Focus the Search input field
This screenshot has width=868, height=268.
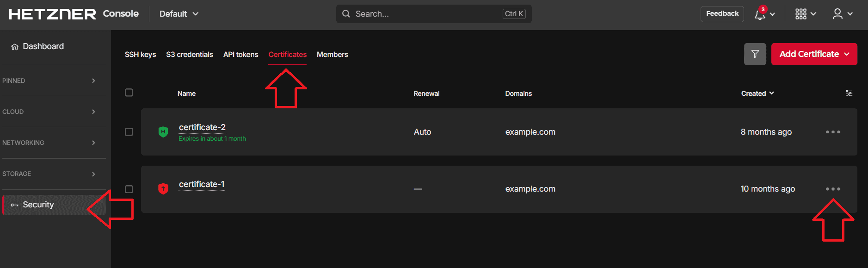pyautogui.click(x=434, y=14)
